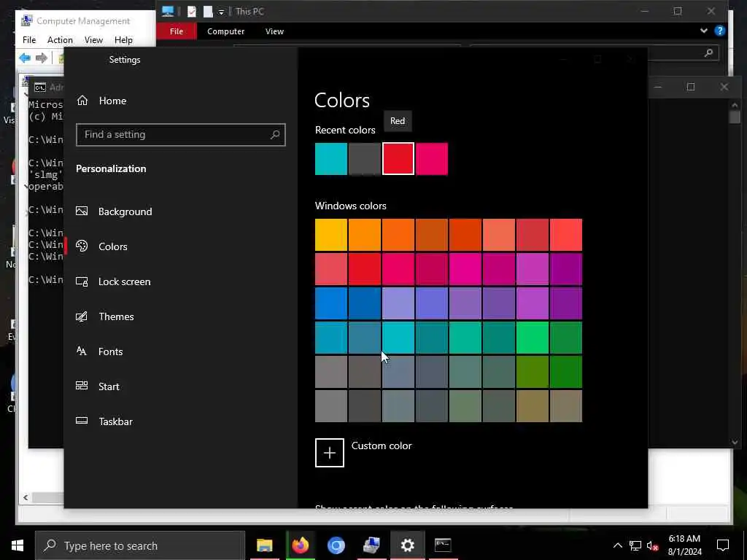747x560 pixels.
Task: Open Lock screen settings
Action: click(113, 281)
